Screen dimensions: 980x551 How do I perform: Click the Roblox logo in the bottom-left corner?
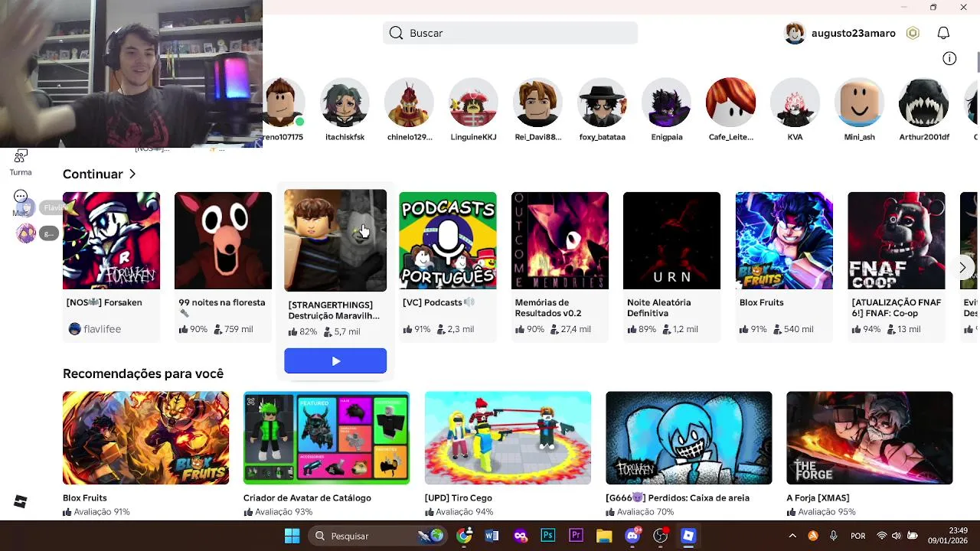(21, 501)
